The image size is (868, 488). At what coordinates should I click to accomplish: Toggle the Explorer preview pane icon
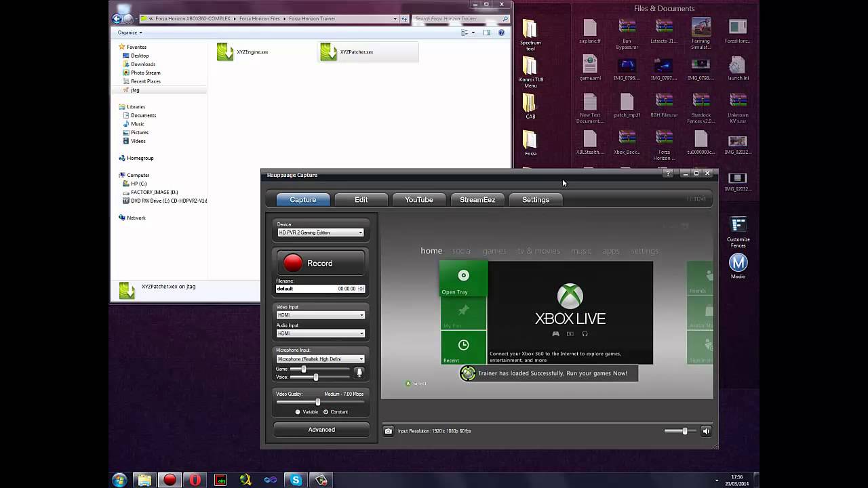click(x=487, y=33)
